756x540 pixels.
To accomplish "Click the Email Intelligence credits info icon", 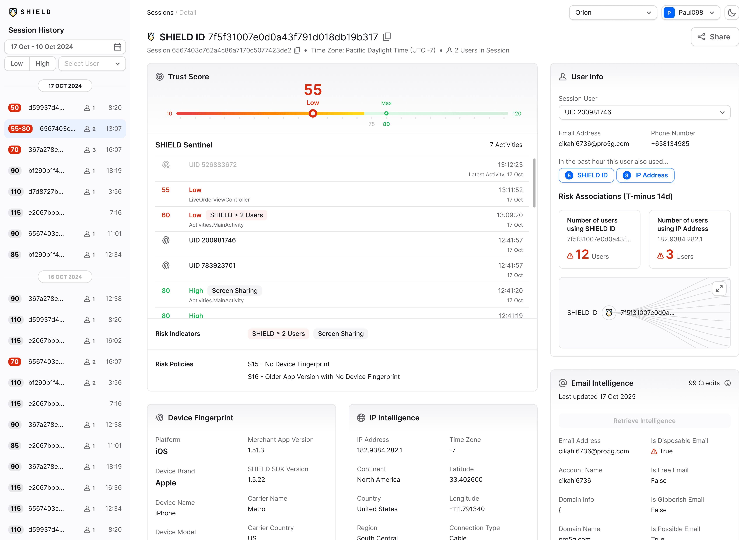I will coord(728,383).
